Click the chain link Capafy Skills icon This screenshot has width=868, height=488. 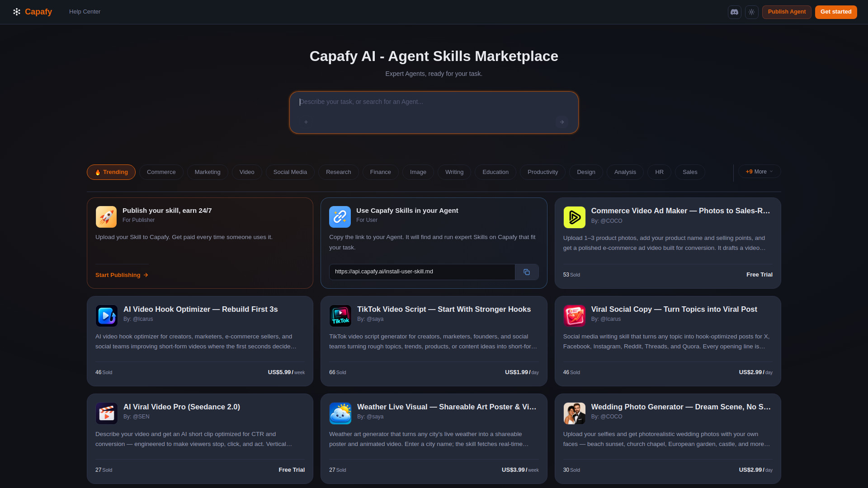340,217
